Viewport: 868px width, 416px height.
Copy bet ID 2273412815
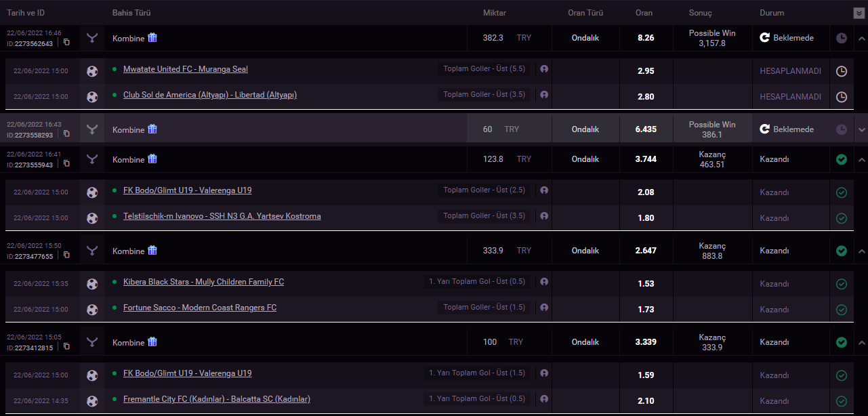66,347
